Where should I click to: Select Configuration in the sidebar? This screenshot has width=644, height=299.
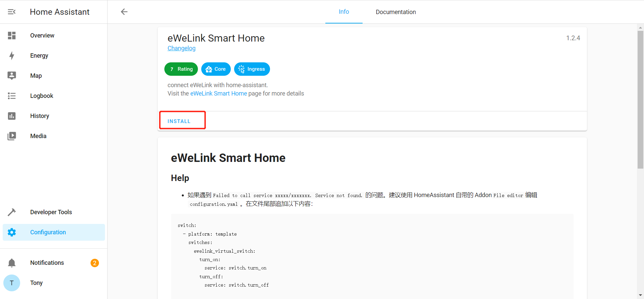(54, 232)
